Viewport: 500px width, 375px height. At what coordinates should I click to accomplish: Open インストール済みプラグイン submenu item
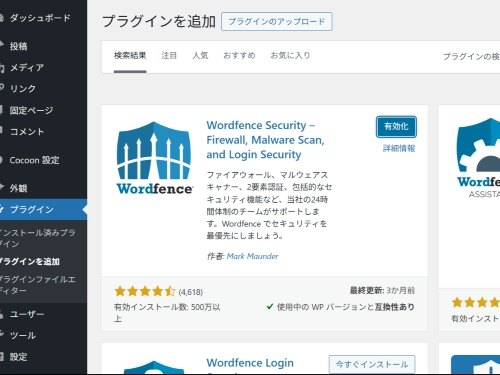click(37, 238)
